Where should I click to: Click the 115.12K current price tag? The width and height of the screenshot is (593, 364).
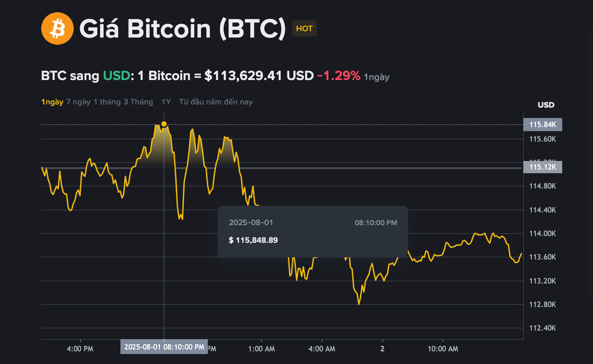[542, 167]
